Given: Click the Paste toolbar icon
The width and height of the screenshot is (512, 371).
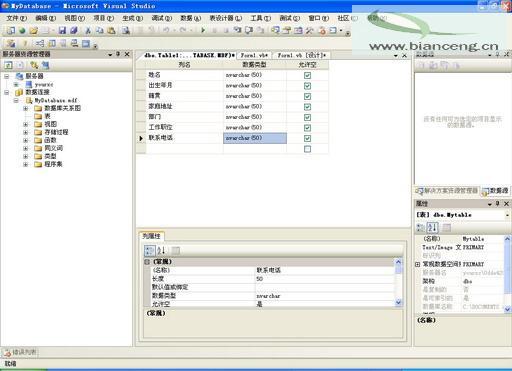Looking at the screenshot, I should click(x=111, y=31).
